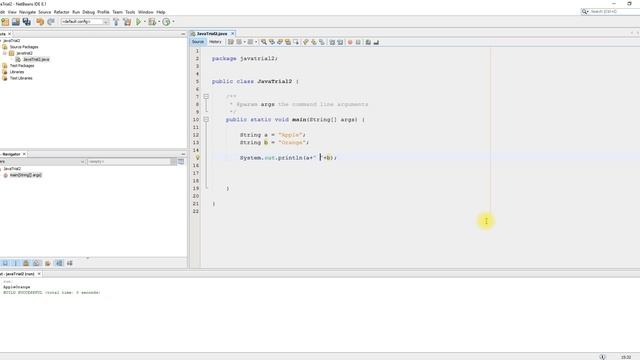Click the notifications icon in status bar
Screen dimensions: 640x360
coord(602,357)
